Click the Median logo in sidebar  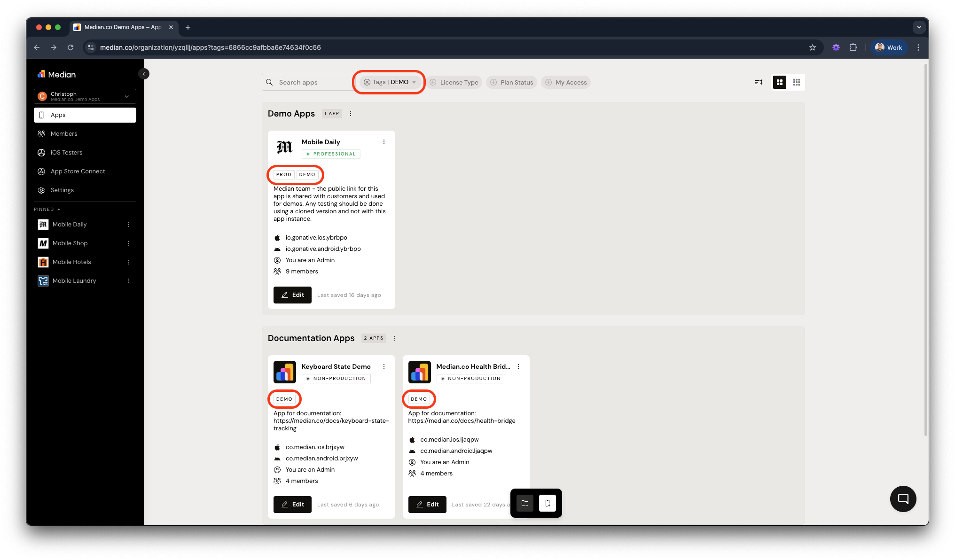tap(56, 74)
